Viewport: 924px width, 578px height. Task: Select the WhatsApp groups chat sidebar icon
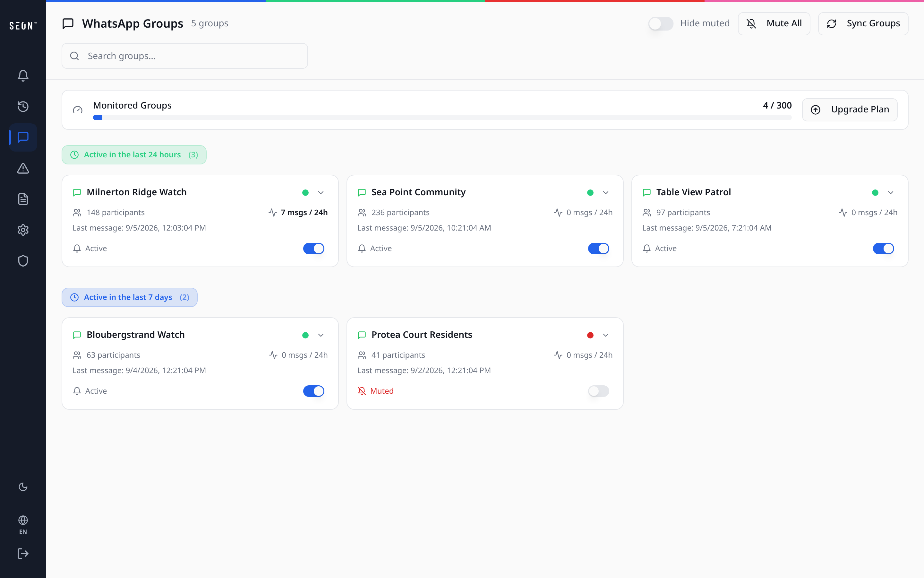pos(23,137)
